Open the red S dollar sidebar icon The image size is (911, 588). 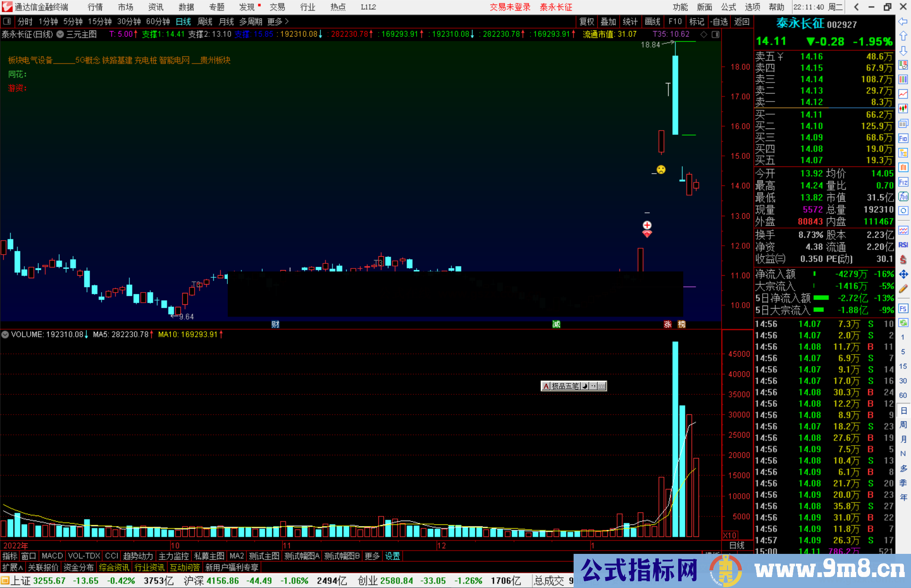(x=903, y=260)
